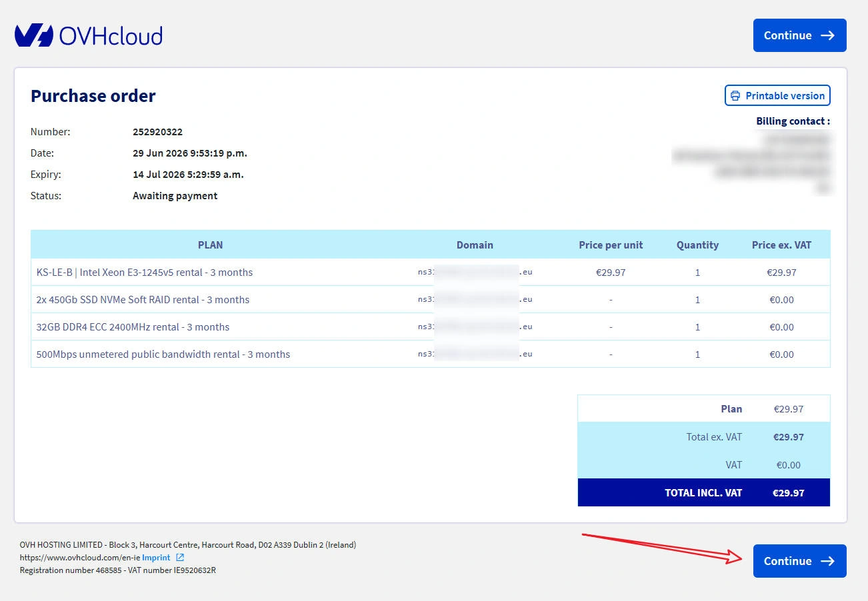868x601 pixels.
Task: Click the PLAN column header
Action: pos(210,245)
